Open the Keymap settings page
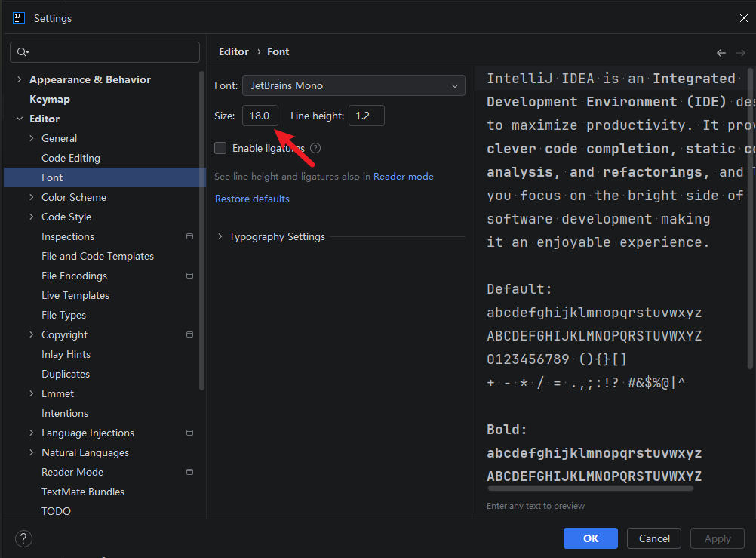This screenshot has height=558, width=756. click(50, 99)
